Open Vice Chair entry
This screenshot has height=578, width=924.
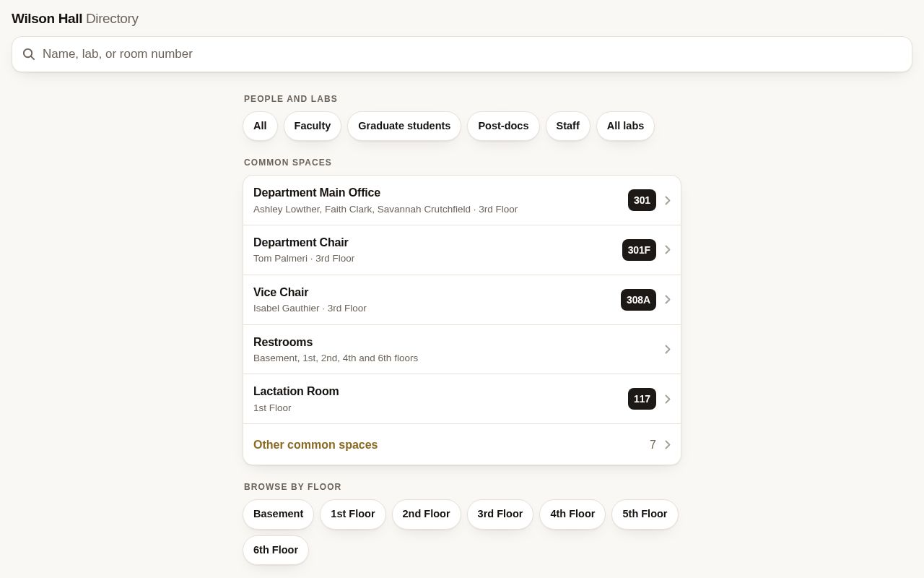(462, 300)
